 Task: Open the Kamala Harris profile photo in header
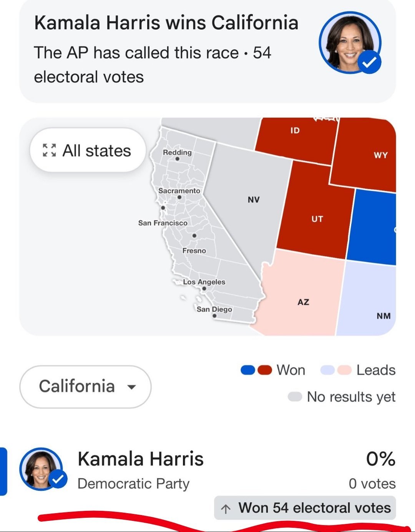(x=350, y=42)
